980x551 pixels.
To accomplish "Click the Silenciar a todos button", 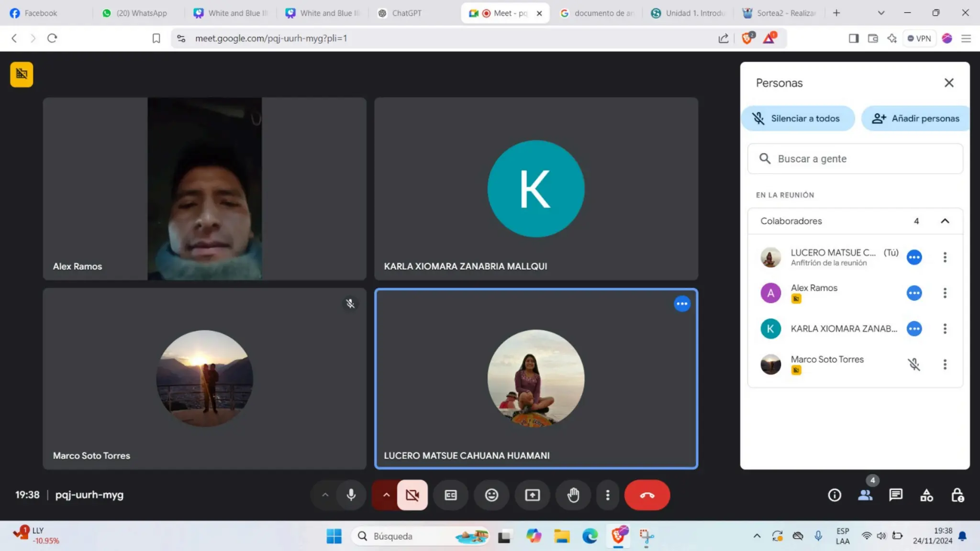I will [x=798, y=118].
